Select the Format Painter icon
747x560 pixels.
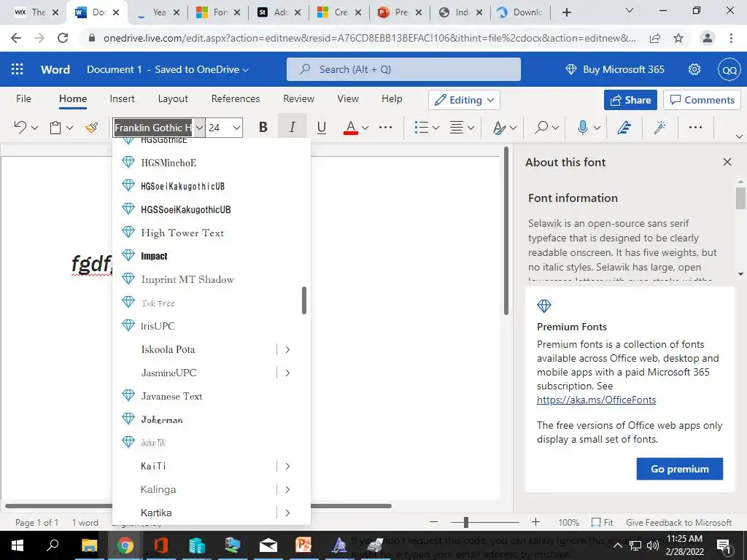point(91,127)
